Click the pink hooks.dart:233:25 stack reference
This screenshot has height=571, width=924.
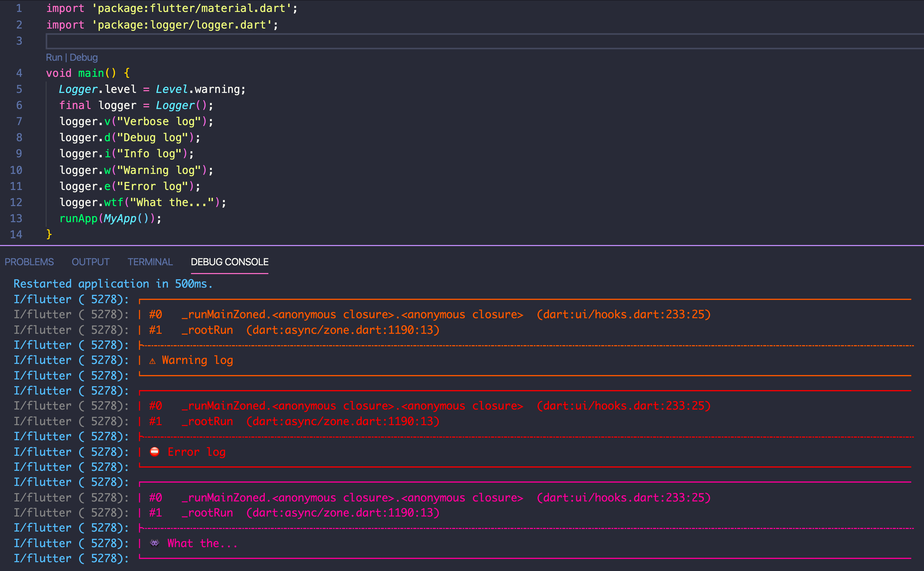coord(624,498)
